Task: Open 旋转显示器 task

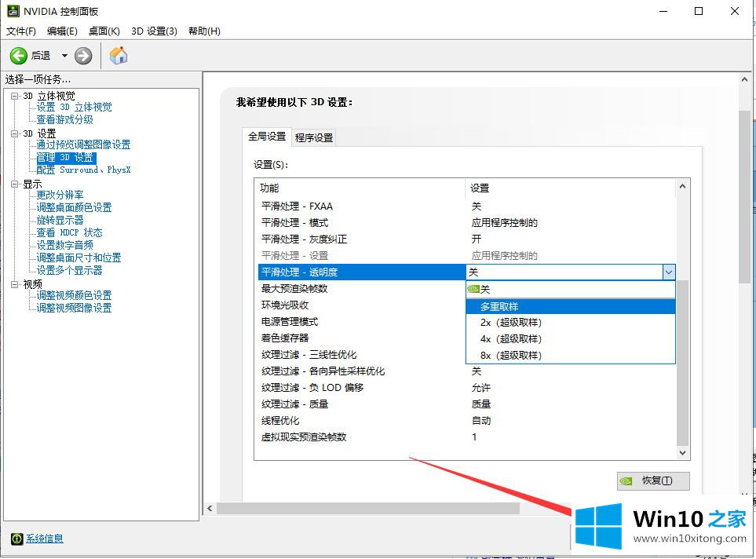Action: pos(60,220)
